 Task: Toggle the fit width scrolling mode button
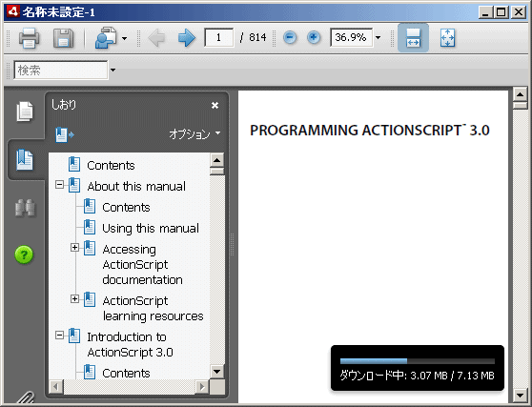(413, 37)
